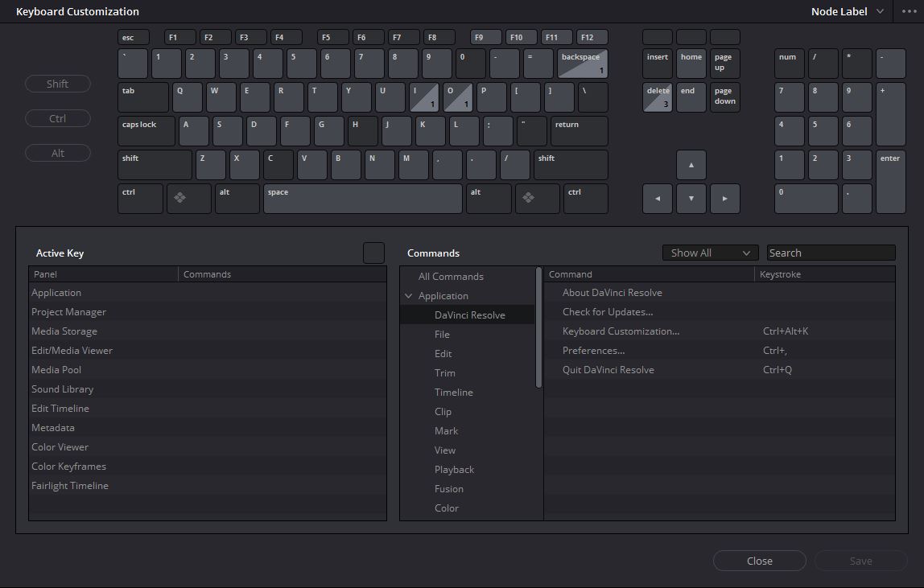Click the up arrow key
The height and width of the screenshot is (588, 924).
click(x=691, y=165)
